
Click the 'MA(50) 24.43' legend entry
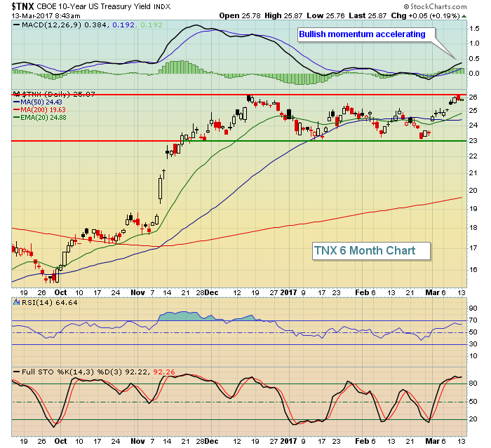coord(41,102)
